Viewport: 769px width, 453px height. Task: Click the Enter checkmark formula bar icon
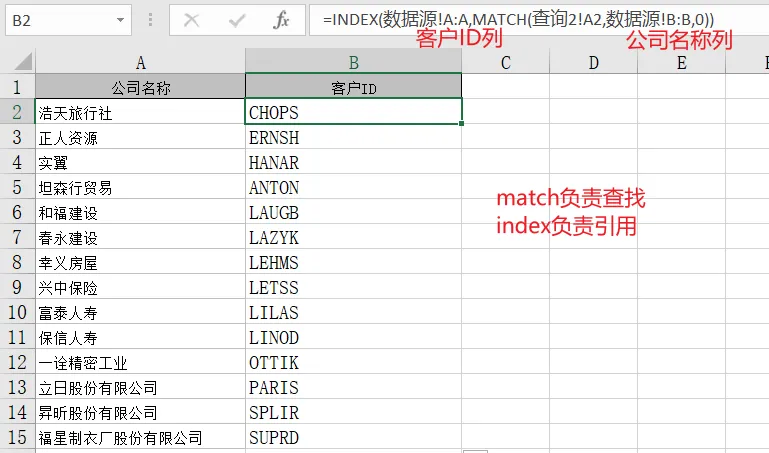tap(237, 20)
